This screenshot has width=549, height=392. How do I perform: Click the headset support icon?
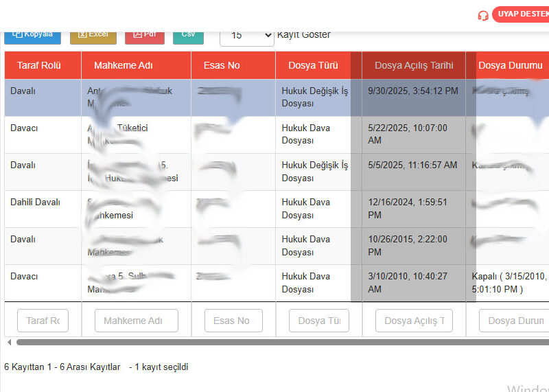click(483, 15)
